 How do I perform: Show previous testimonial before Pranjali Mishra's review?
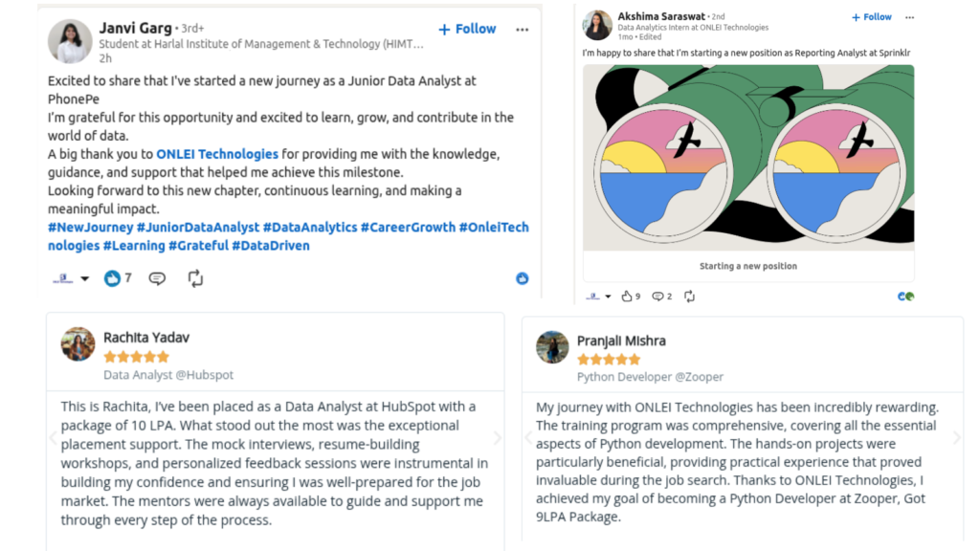pos(528,438)
